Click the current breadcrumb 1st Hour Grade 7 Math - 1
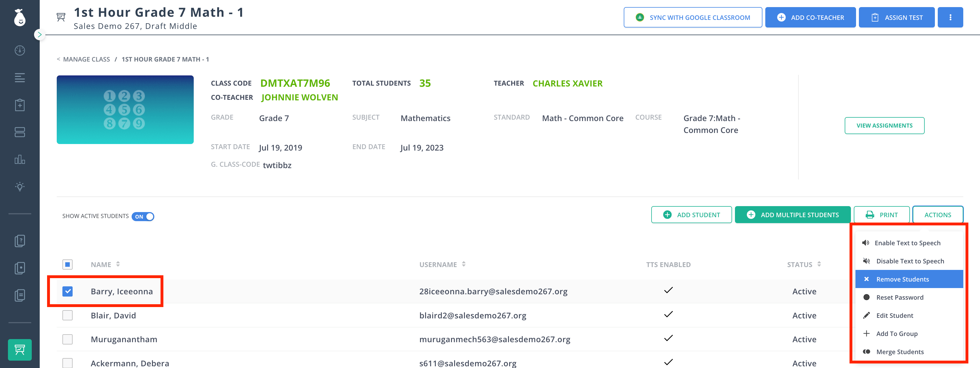 coord(165,59)
